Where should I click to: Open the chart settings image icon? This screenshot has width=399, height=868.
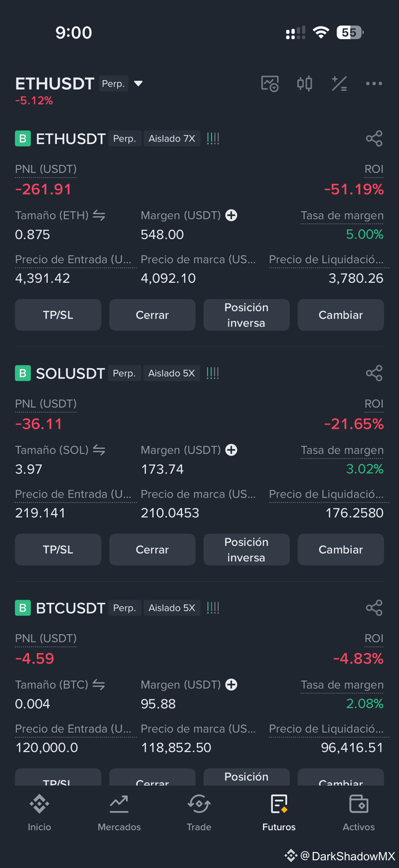point(270,83)
